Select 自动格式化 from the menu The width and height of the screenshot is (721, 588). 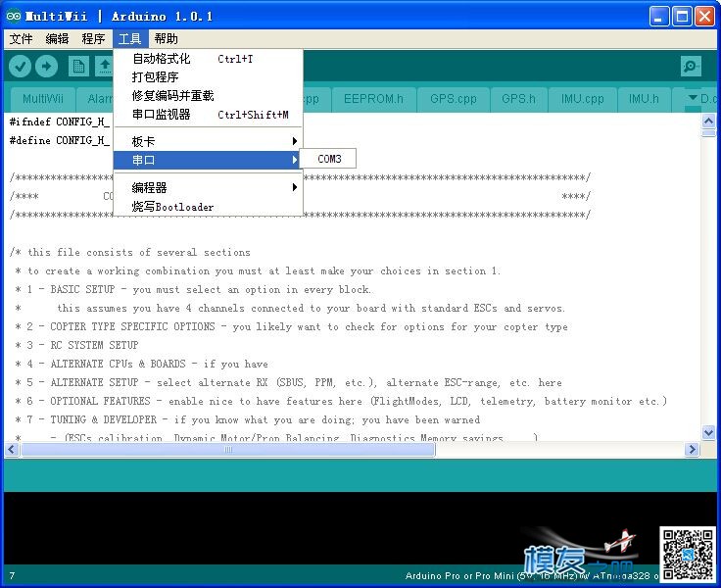pyautogui.click(x=209, y=59)
